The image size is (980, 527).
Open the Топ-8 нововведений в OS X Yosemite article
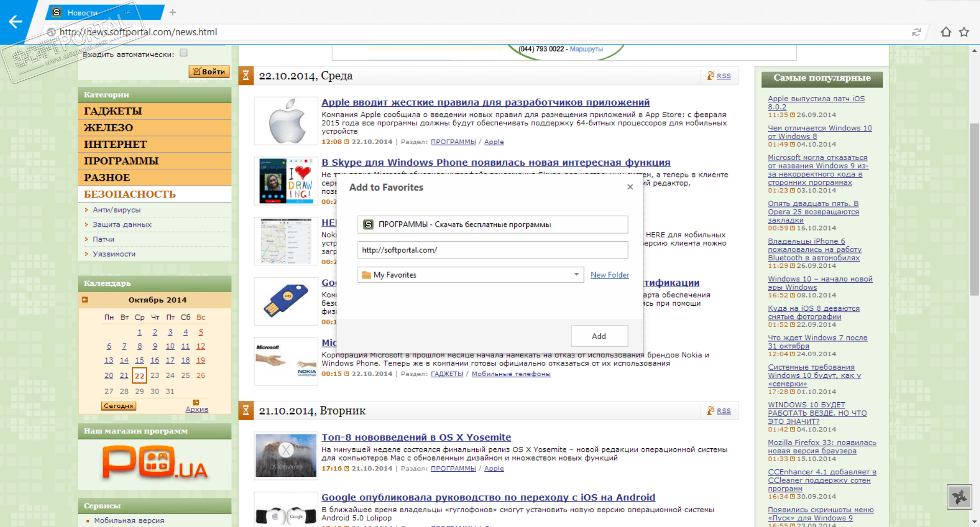[416, 438]
